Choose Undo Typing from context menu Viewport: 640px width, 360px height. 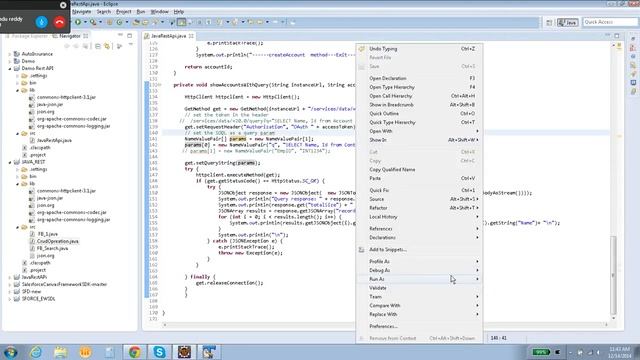point(419,49)
